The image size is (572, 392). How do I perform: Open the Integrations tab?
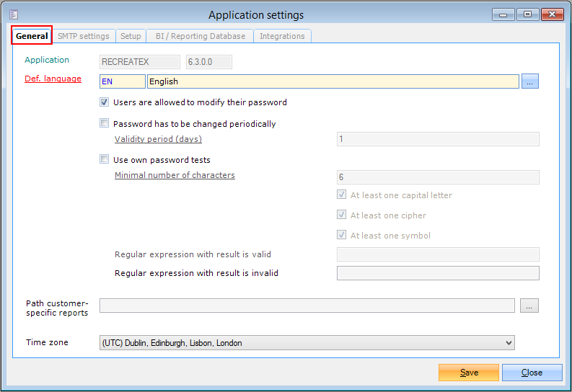pos(282,36)
